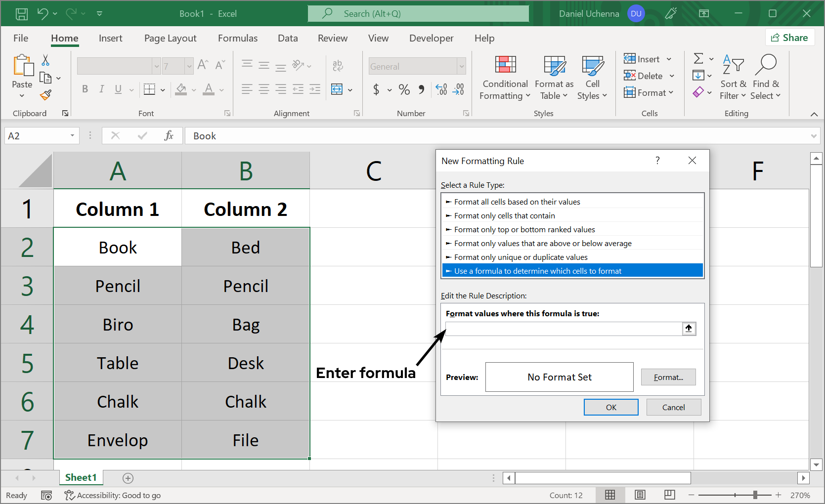Switch to Page Layout view in status bar
The image size is (825, 504).
click(640, 495)
